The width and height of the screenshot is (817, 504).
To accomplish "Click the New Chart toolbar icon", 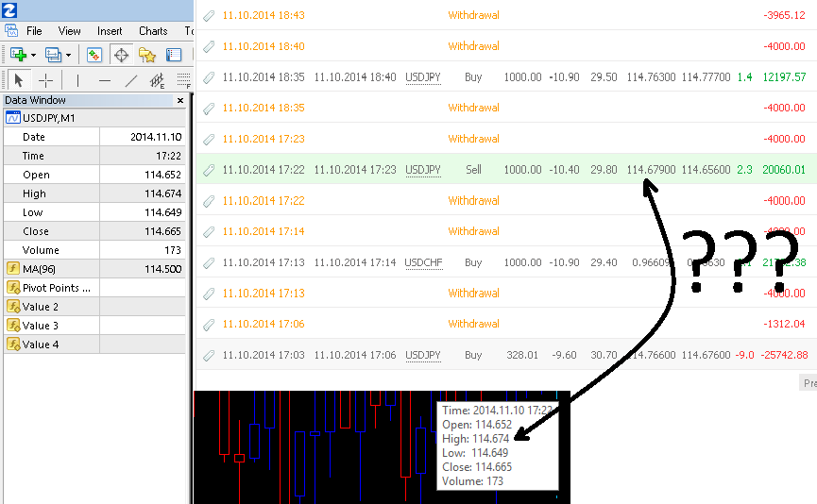I will click(x=18, y=55).
